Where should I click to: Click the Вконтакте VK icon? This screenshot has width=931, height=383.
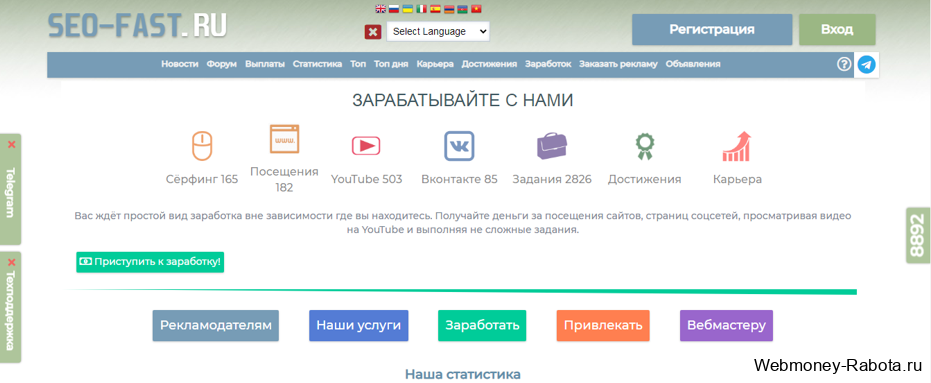pyautogui.click(x=460, y=146)
